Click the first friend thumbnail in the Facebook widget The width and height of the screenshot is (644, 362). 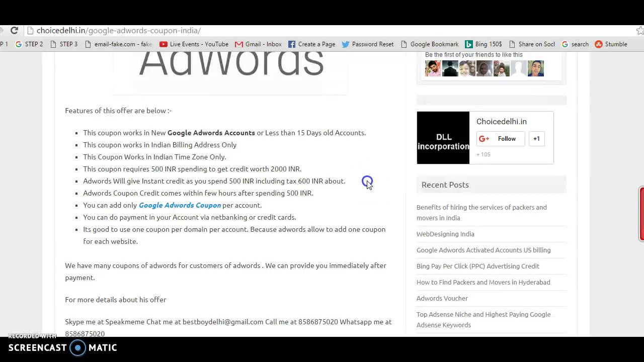(x=433, y=68)
